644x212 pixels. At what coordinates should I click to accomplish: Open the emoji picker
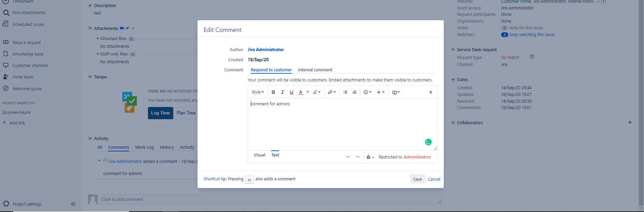[x=367, y=92]
